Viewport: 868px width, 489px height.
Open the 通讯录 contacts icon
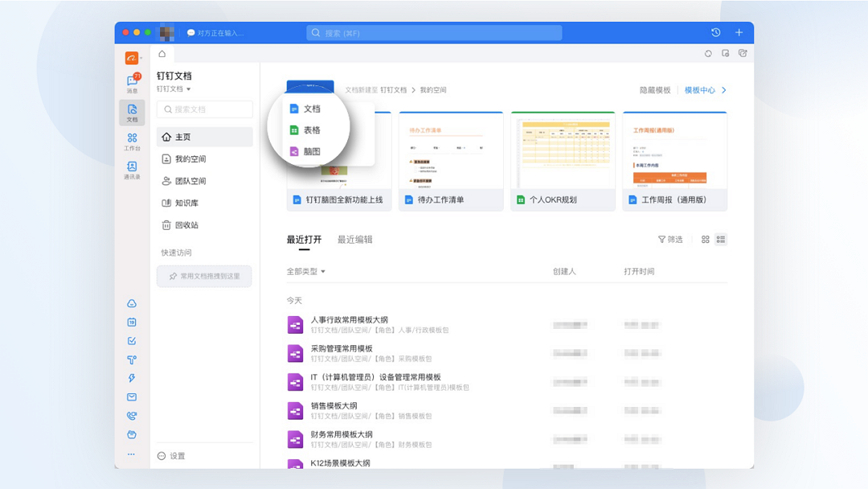coord(132,169)
